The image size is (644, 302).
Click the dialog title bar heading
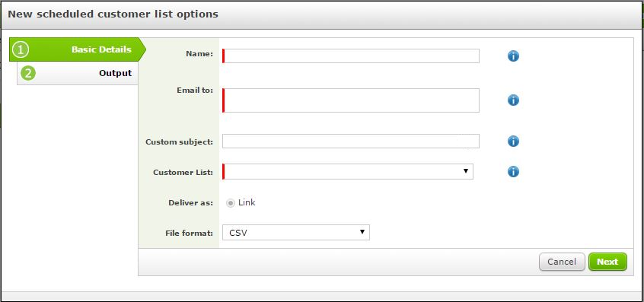[x=113, y=14]
